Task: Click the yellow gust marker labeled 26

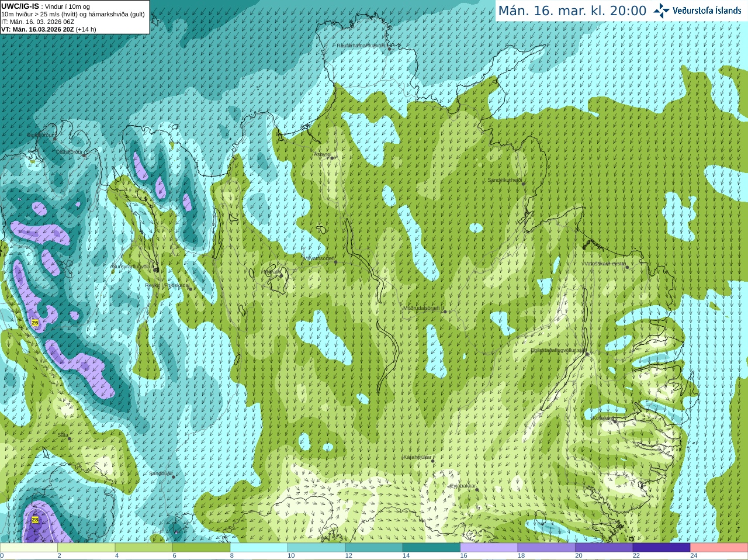Action: click(35, 322)
